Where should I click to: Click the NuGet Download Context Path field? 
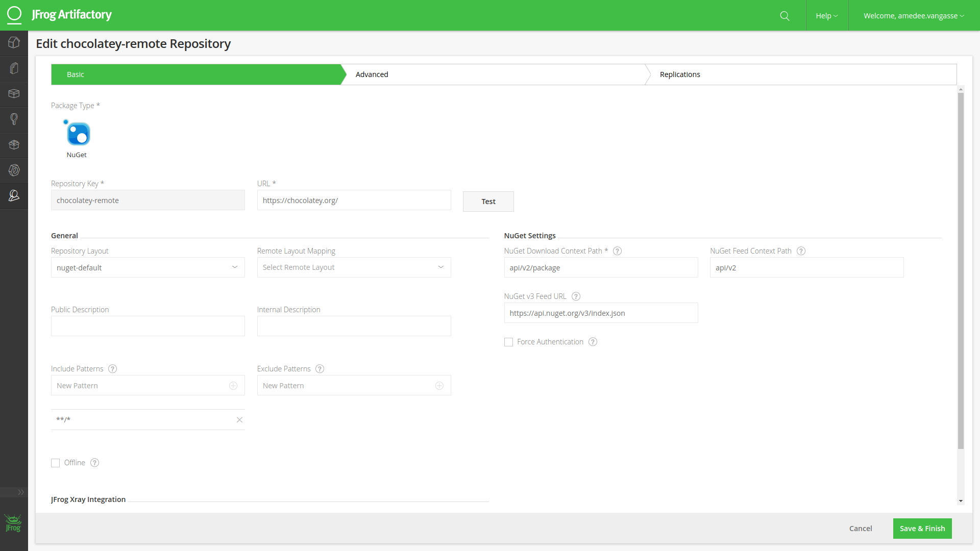point(601,267)
